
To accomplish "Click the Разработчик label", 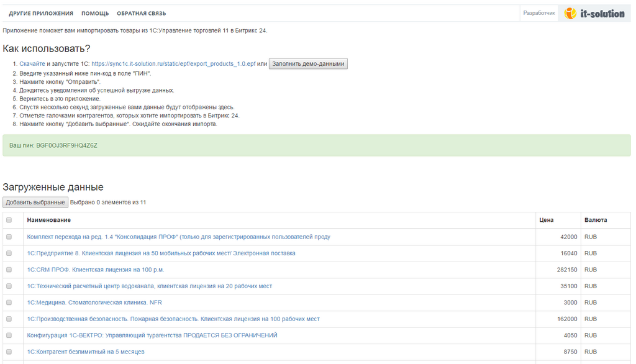I will coord(539,13).
